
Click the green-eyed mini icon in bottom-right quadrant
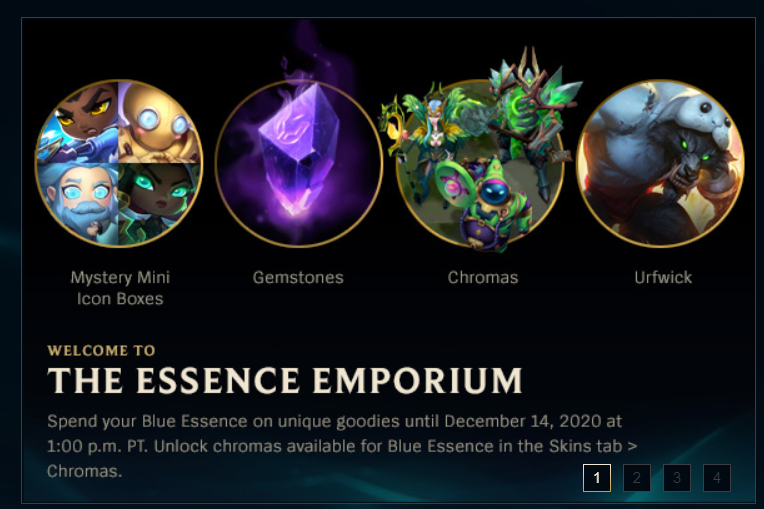point(157,202)
